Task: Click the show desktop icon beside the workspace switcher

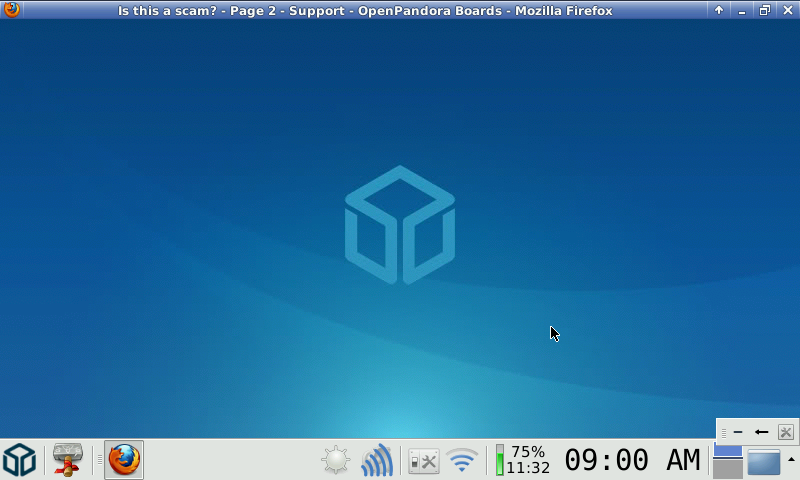Action: pyautogui.click(x=763, y=462)
